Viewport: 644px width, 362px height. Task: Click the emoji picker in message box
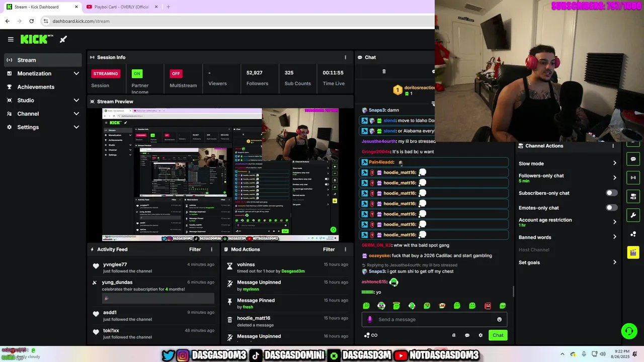[499, 319]
